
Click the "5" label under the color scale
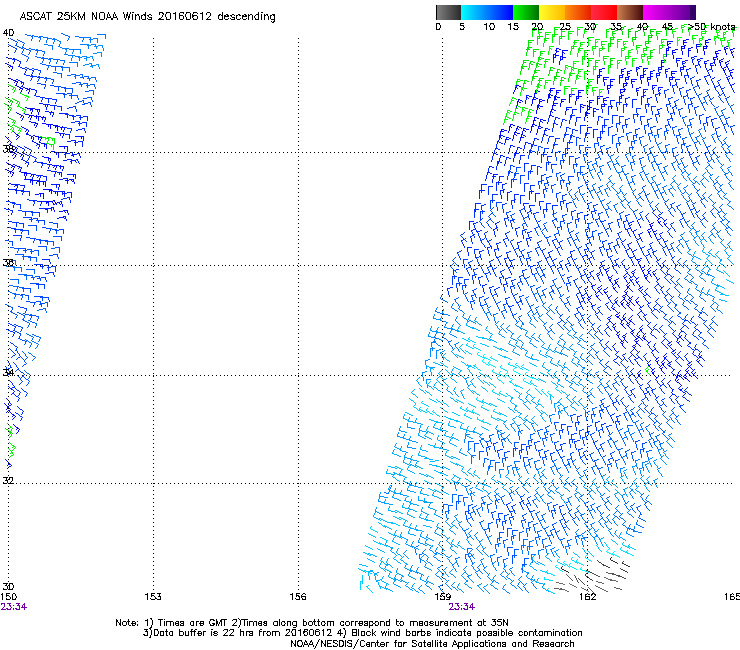click(462, 27)
